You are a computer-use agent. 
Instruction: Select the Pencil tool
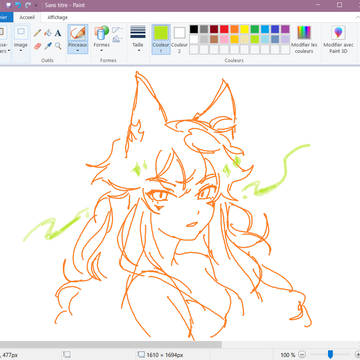37,33
